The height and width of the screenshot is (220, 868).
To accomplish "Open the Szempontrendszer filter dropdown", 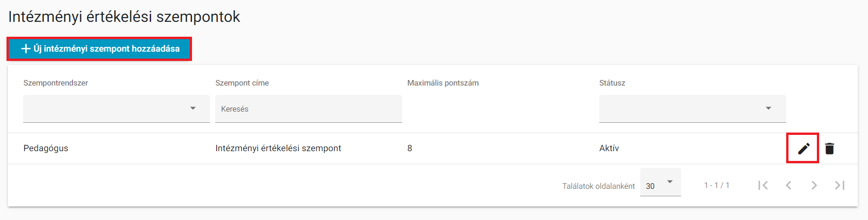I will click(x=117, y=109).
